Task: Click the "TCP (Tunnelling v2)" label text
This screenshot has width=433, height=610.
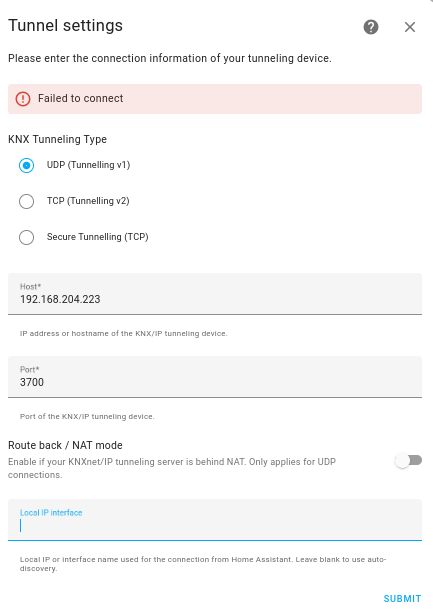Action: pyautogui.click(x=88, y=201)
